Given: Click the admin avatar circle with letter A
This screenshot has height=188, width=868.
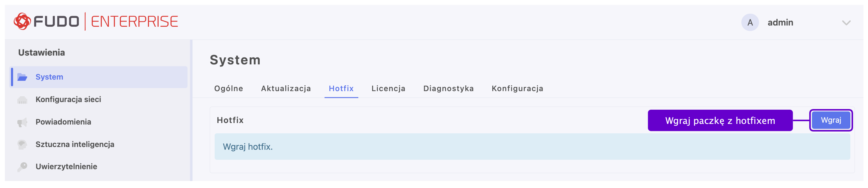Looking at the screenshot, I should 750,22.
